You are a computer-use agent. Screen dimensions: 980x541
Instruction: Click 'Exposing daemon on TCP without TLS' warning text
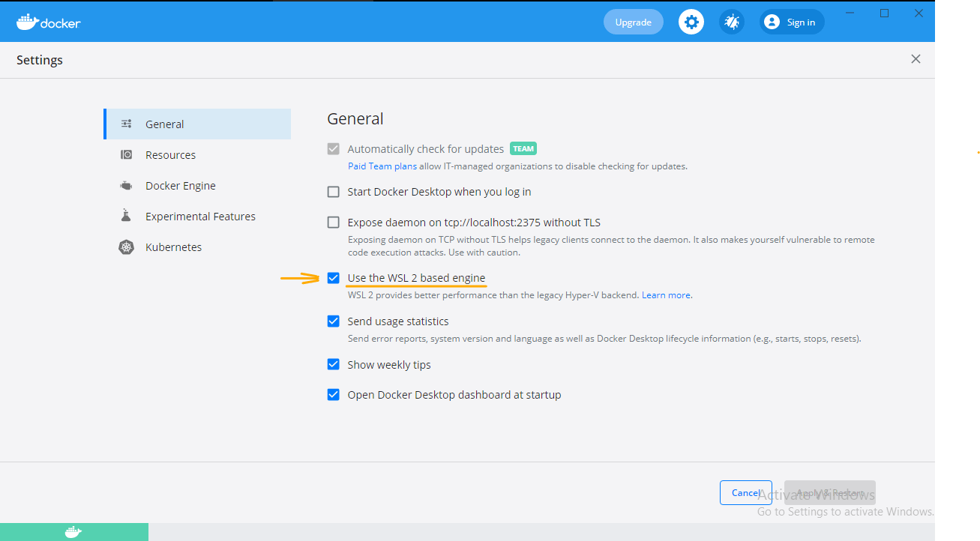pyautogui.click(x=611, y=246)
